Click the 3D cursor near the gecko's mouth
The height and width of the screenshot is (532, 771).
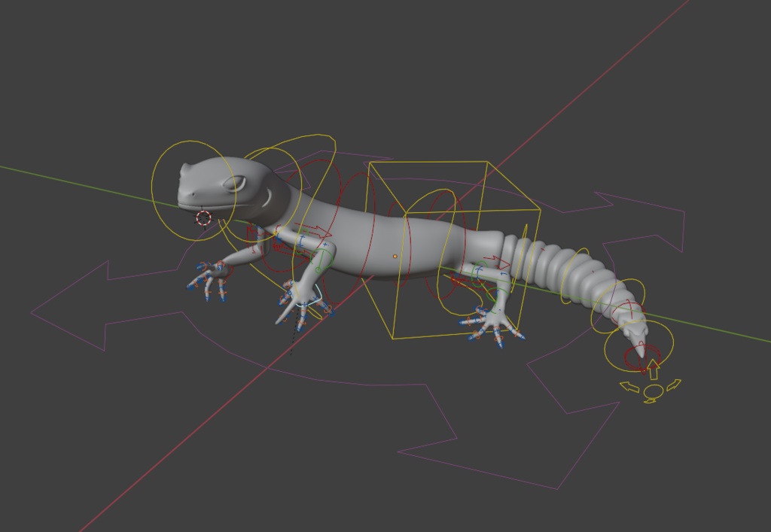(201, 219)
